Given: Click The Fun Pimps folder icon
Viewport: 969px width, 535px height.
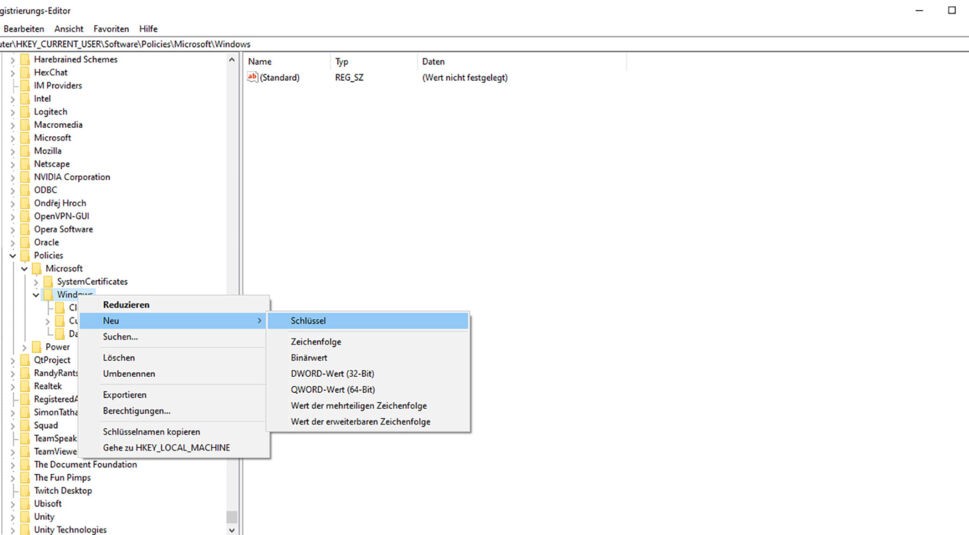Looking at the screenshot, I should tap(25, 478).
